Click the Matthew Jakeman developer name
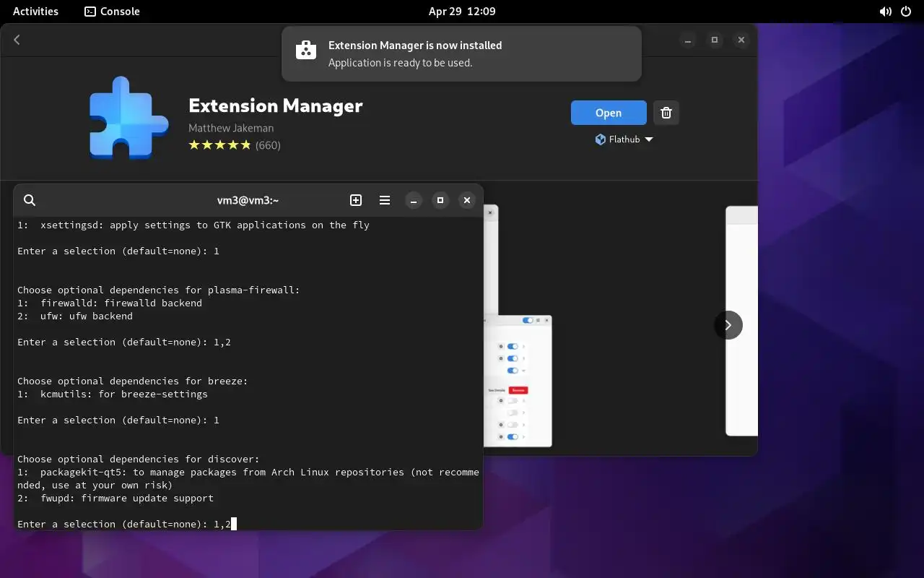Image resolution: width=924 pixels, height=578 pixels. [231, 128]
